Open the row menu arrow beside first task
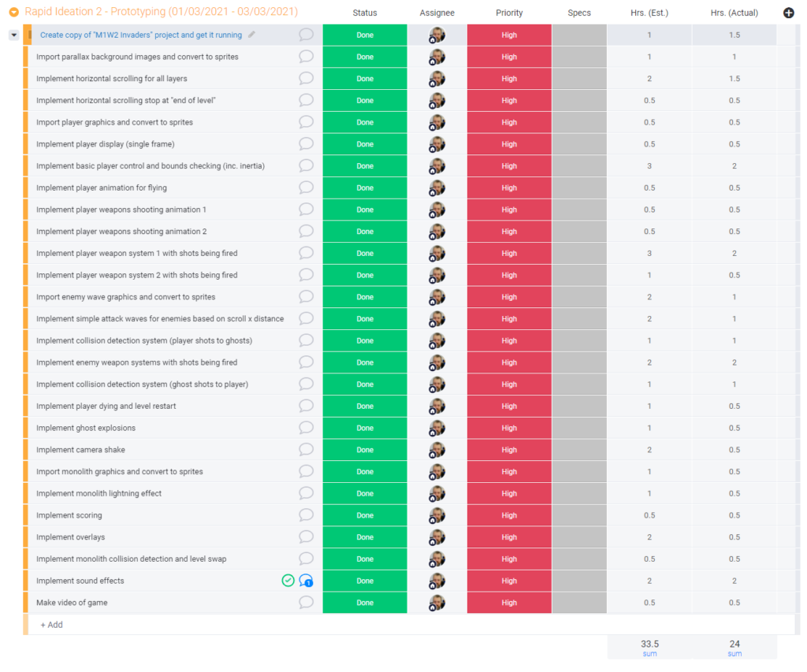Viewport: 807px width, 672px height. click(13, 35)
